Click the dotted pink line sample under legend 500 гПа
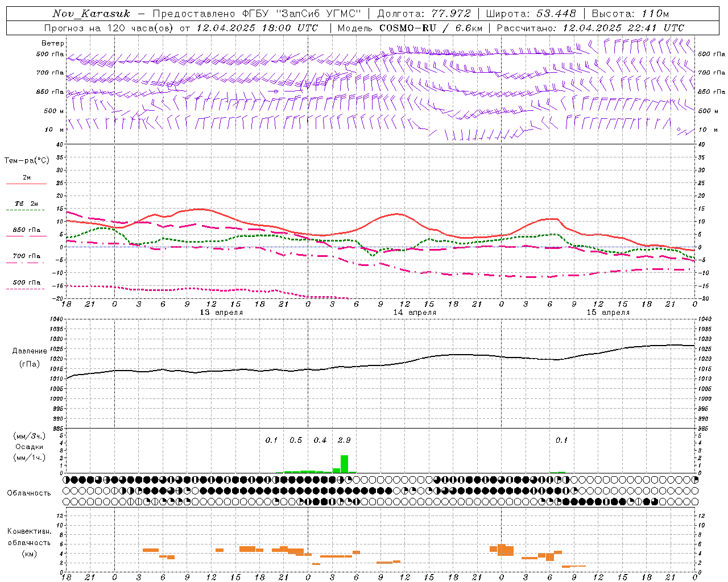The width and height of the screenshot is (728, 582). (26, 289)
